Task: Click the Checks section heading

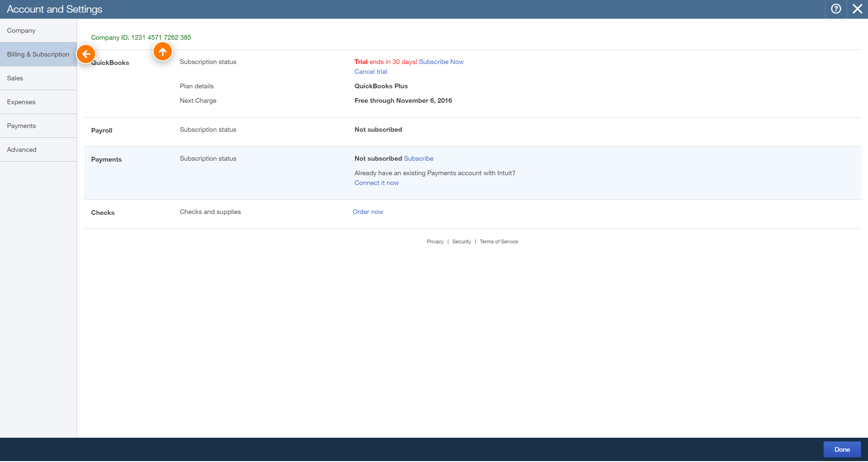Action: [102, 213]
